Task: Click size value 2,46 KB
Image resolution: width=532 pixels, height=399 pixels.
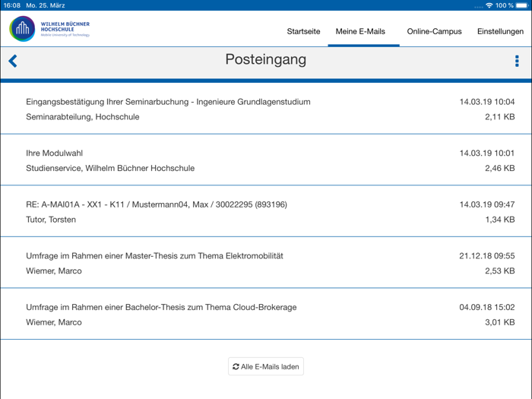Action: coord(500,168)
